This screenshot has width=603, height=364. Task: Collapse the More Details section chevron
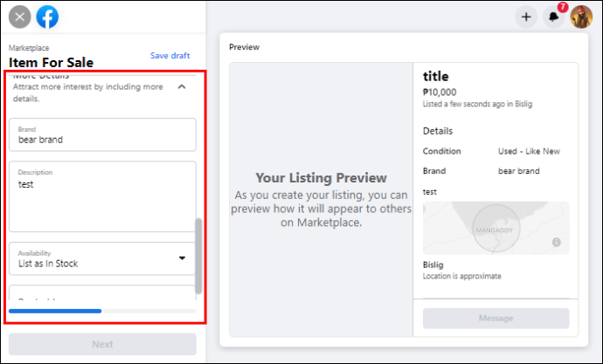pos(182,86)
